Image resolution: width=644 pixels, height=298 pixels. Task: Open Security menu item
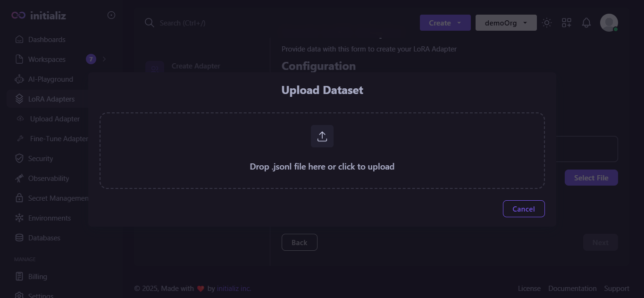point(41,159)
